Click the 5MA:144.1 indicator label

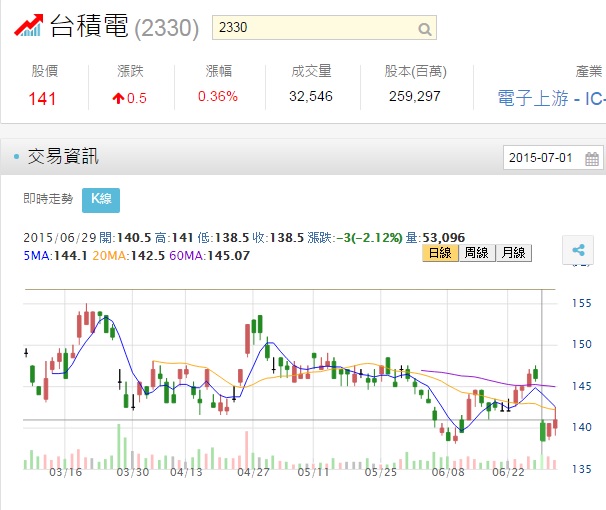(55, 255)
